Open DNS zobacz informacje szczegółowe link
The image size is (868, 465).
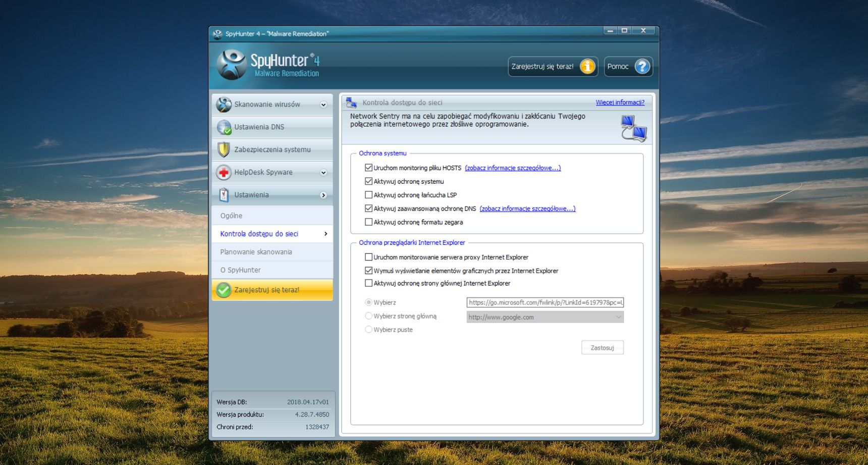[527, 209]
